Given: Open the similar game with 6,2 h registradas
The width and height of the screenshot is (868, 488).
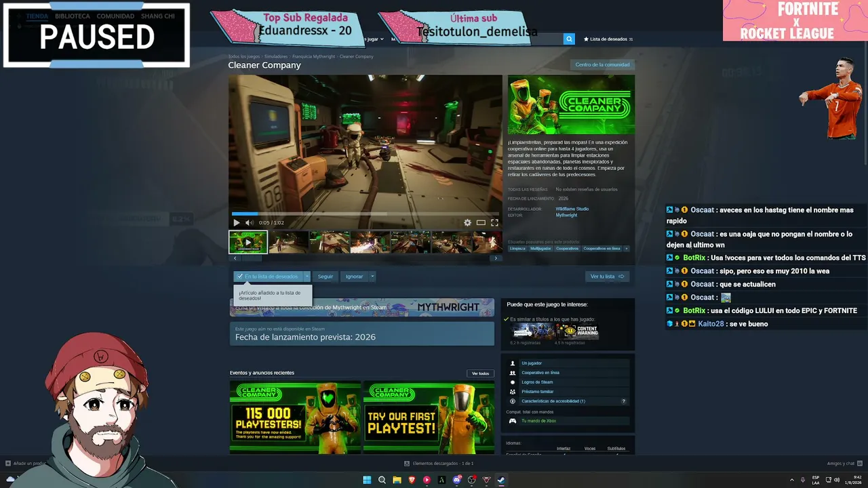Looking at the screenshot, I should pos(532,331).
